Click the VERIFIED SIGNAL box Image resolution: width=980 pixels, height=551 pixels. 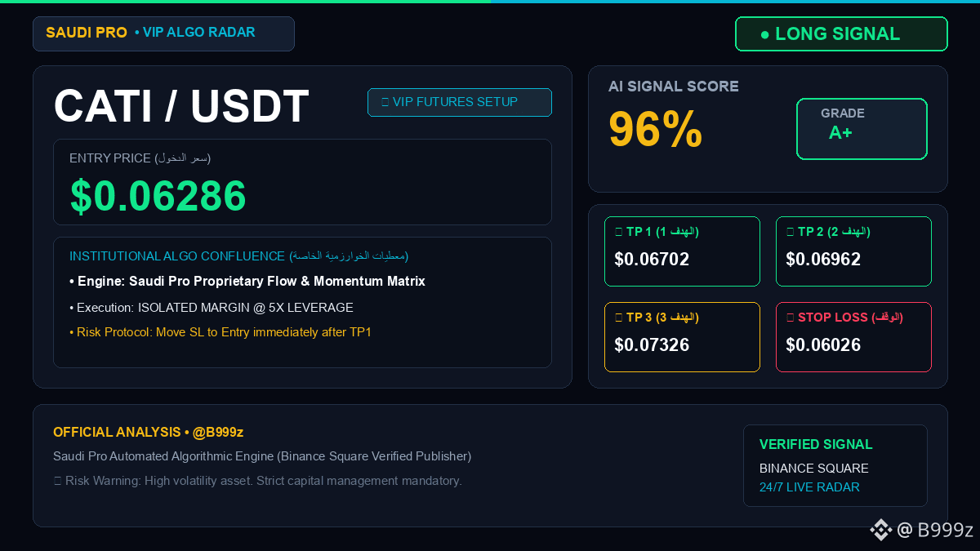point(835,465)
